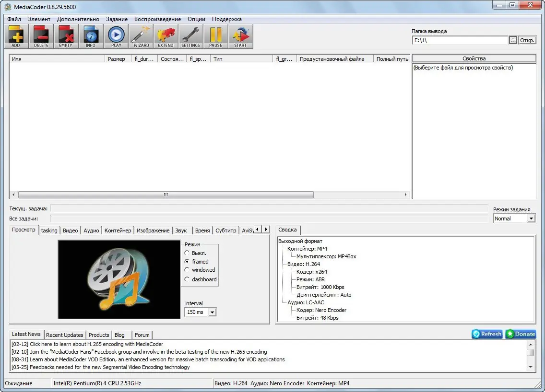The width and height of the screenshot is (545, 392).
Task: Open SETTINGS from the toolbar
Action: 191,36
